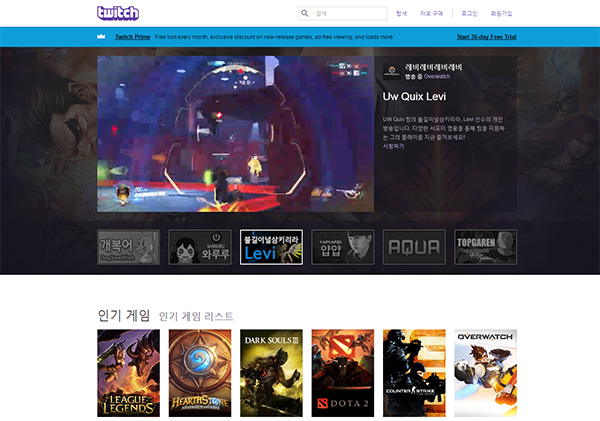
Task: Click the magnifying glass search icon
Action: point(305,14)
